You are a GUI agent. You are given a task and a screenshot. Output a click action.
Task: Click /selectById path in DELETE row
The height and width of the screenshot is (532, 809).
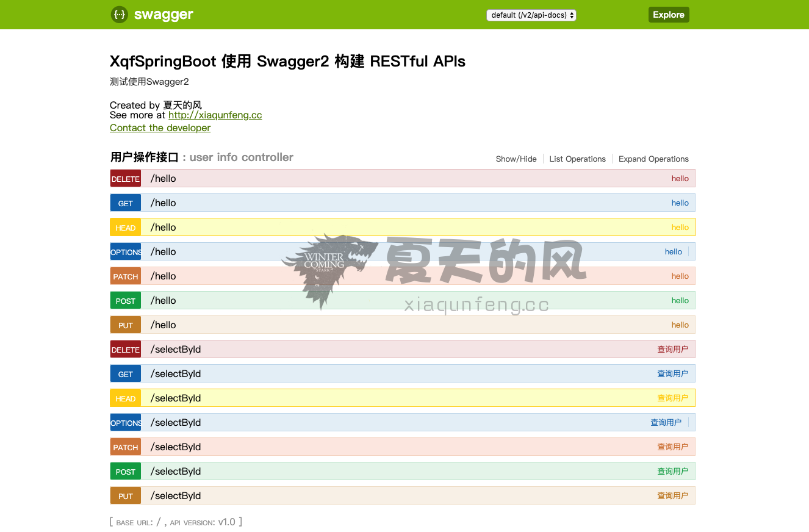coord(176,349)
